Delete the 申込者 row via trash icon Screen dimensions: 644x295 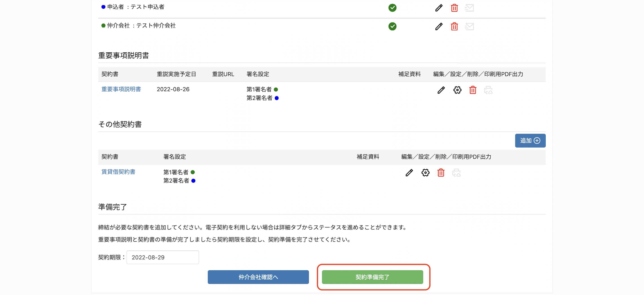[x=454, y=8]
